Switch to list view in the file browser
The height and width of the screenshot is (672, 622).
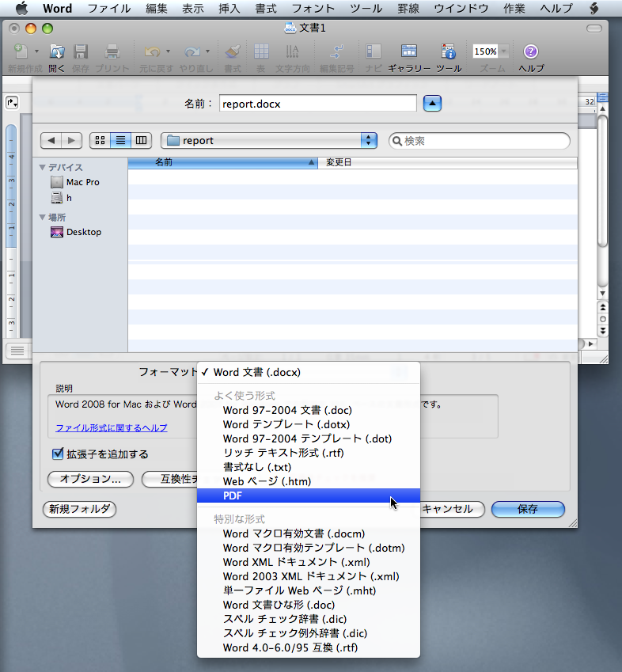click(x=121, y=141)
